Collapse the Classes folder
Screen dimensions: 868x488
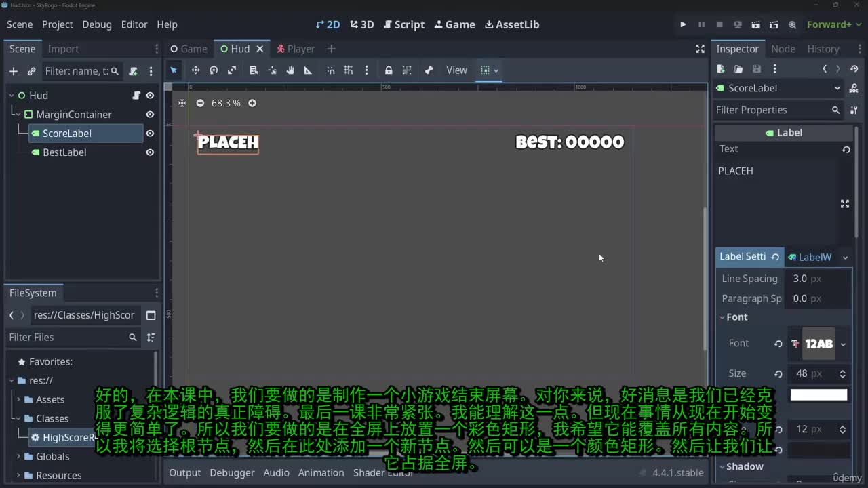[18, 419]
